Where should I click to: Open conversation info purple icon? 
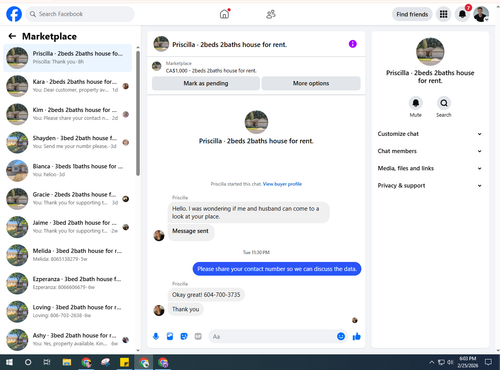[x=353, y=44]
